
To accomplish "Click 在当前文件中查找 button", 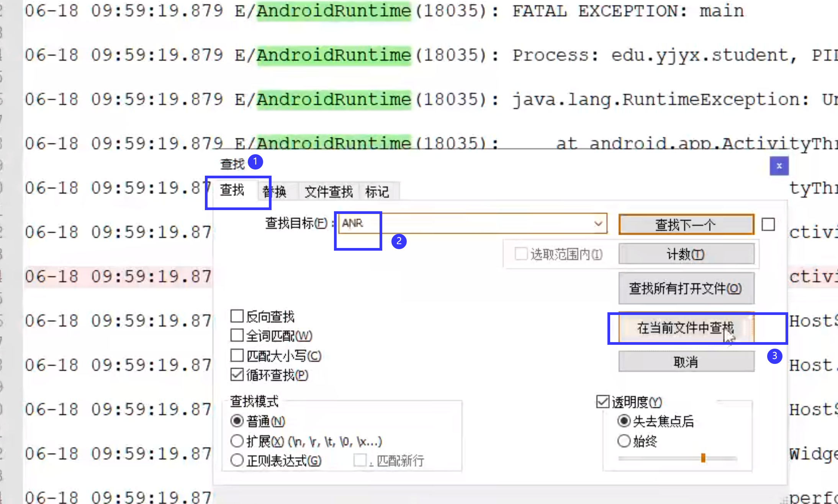I will 686,328.
